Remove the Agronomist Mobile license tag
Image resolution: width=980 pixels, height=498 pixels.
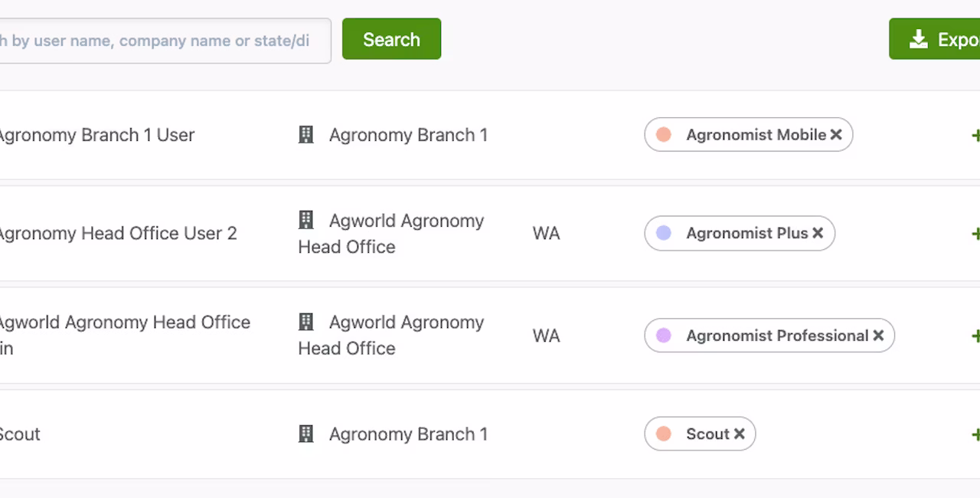click(836, 135)
